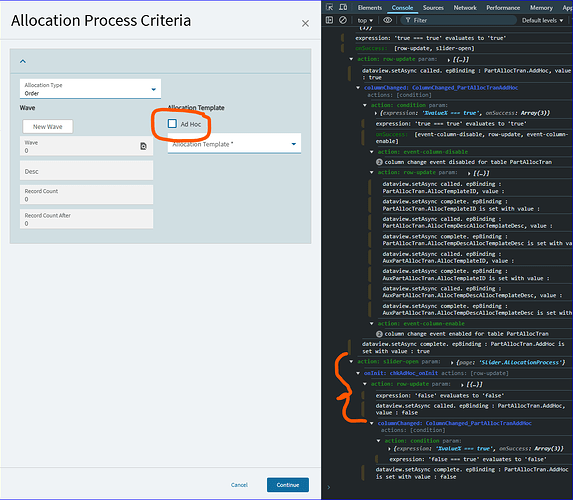Open the Allocation Template dropdown

[234, 144]
